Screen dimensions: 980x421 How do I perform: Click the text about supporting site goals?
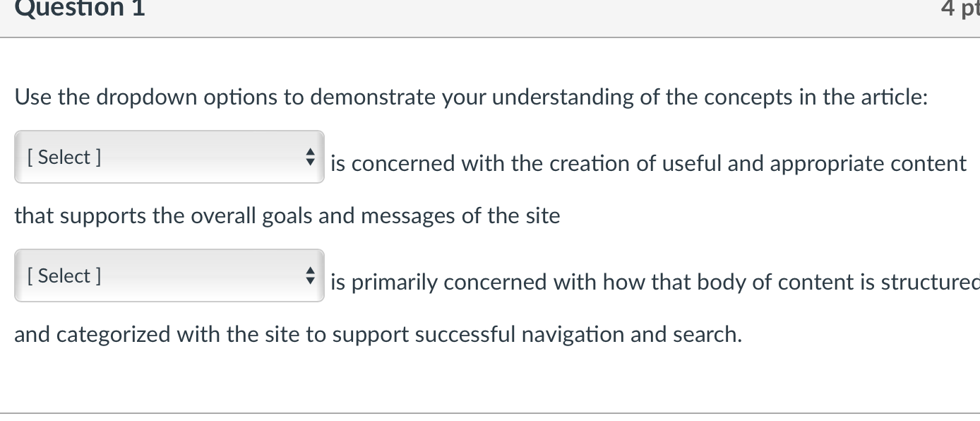287,215
